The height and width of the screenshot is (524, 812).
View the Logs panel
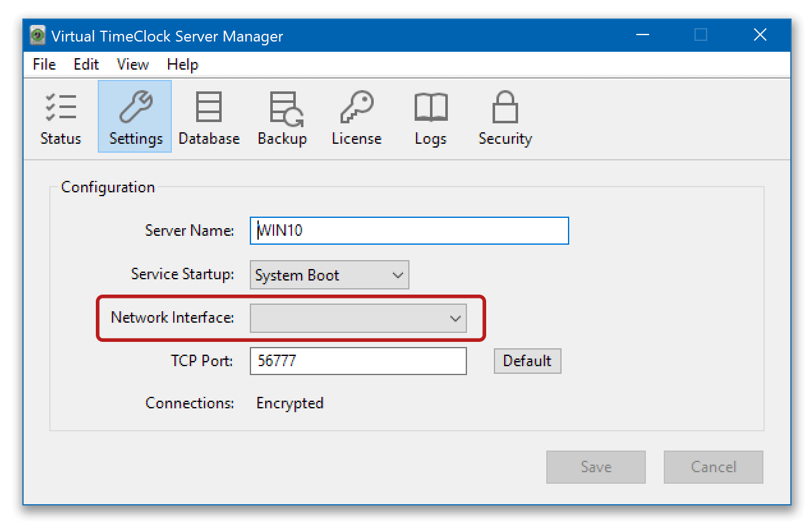coord(430,116)
